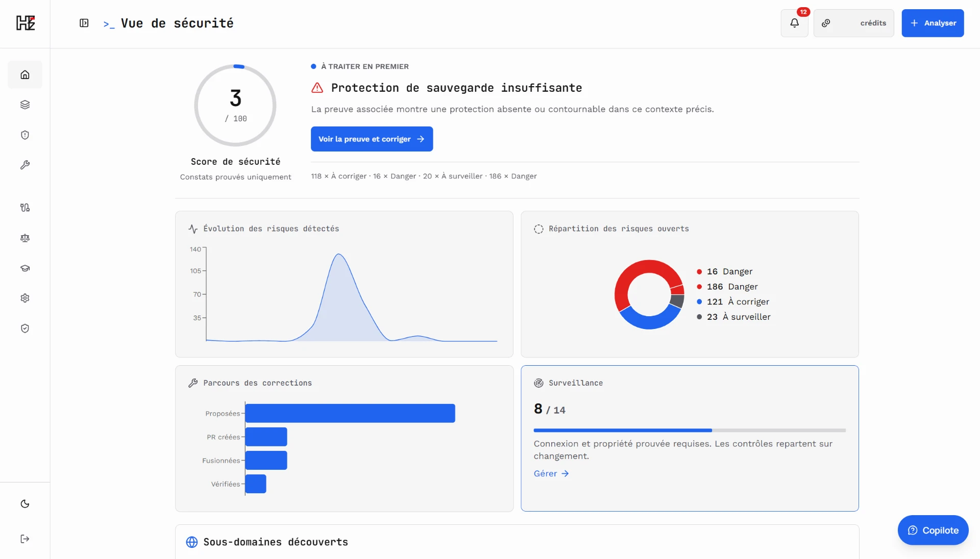Image resolution: width=980 pixels, height=559 pixels.
Task: Click Voir la preuve et corriger
Action: [x=372, y=139]
